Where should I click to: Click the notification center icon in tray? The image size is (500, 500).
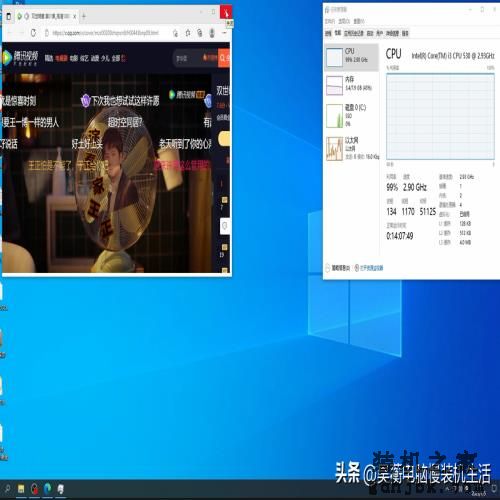(x=495, y=489)
